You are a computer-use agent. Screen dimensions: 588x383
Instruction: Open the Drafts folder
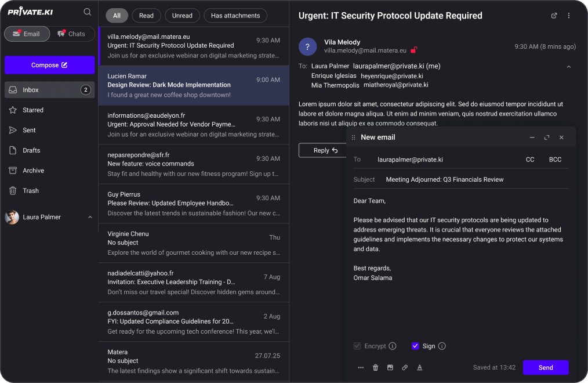[31, 150]
